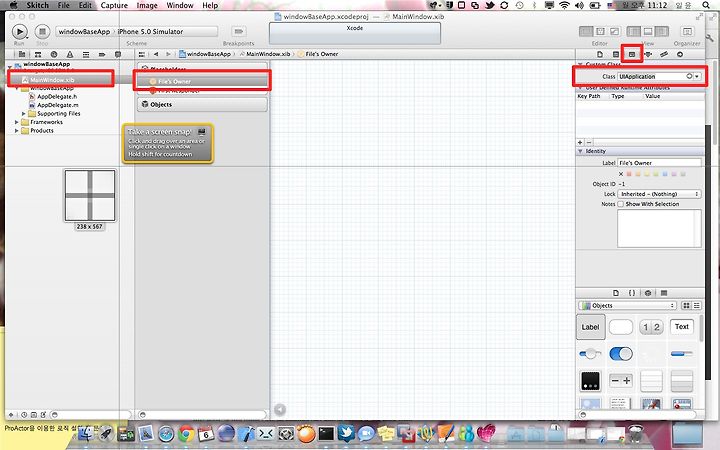720x450 pixels.
Task: Remove a user defined runtime attribute
Action: [589, 142]
